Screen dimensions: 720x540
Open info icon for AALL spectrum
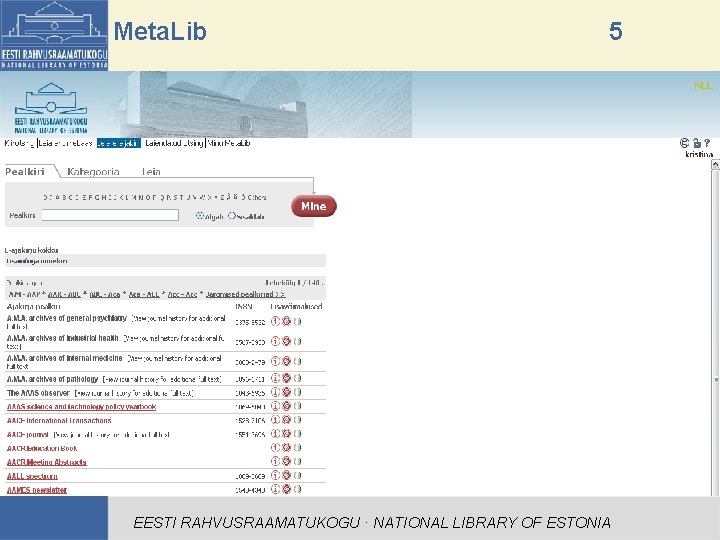(x=275, y=475)
